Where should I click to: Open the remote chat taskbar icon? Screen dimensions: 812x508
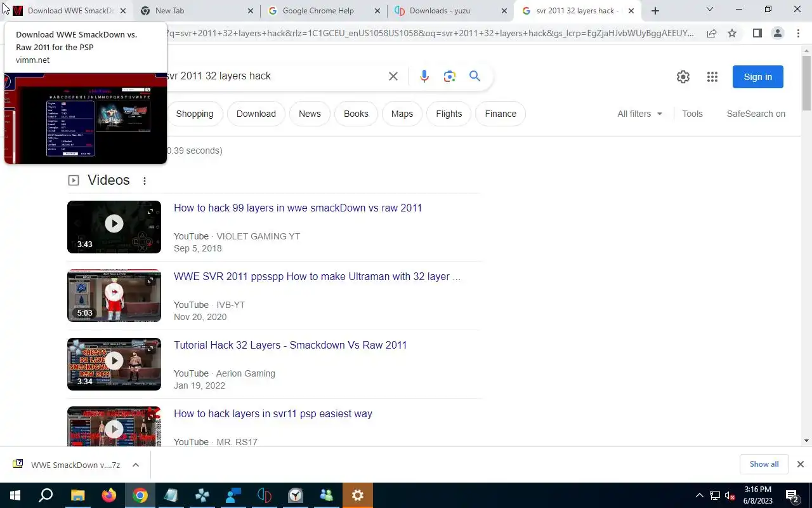(x=233, y=495)
